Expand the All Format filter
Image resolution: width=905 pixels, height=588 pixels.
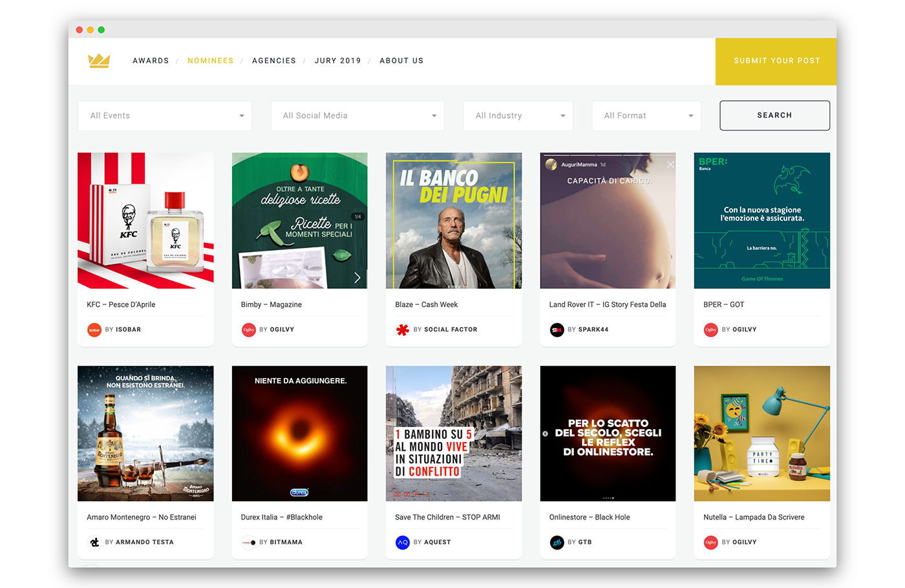click(647, 116)
